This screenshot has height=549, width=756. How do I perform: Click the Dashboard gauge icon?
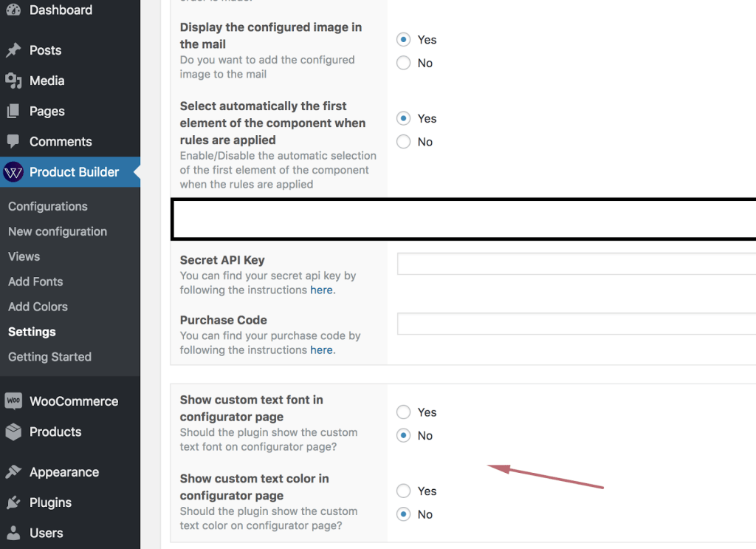(13, 10)
